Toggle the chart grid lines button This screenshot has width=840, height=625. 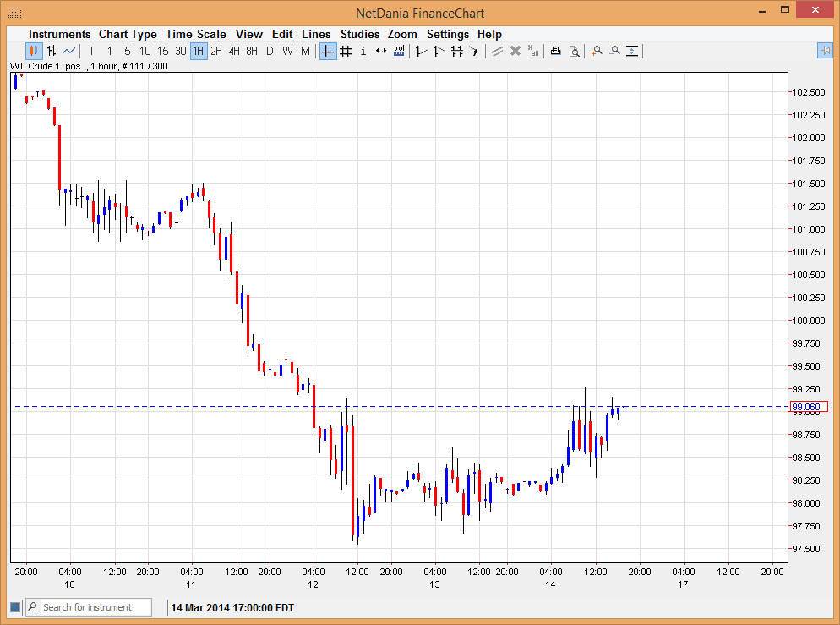[x=346, y=51]
